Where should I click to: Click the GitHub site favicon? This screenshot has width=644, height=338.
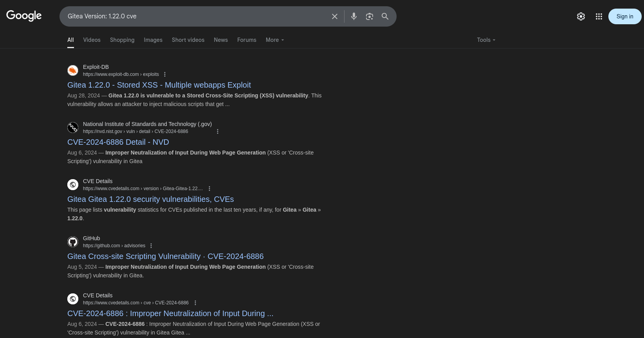point(73,242)
